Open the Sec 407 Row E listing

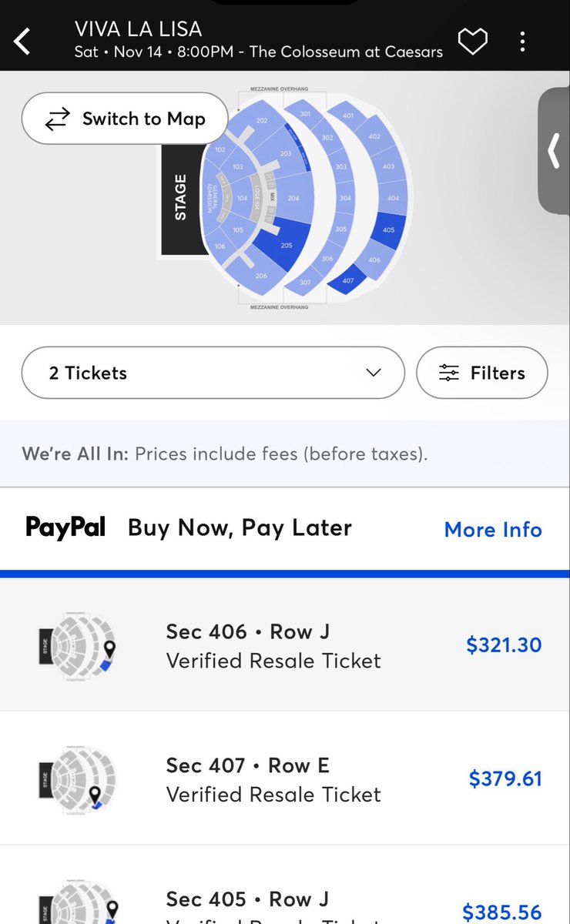pos(285,778)
